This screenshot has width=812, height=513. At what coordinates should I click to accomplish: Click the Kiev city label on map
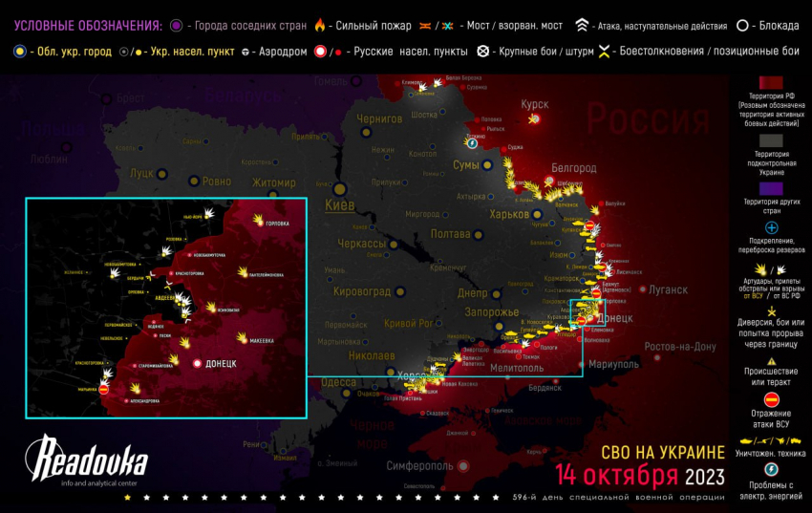point(340,205)
